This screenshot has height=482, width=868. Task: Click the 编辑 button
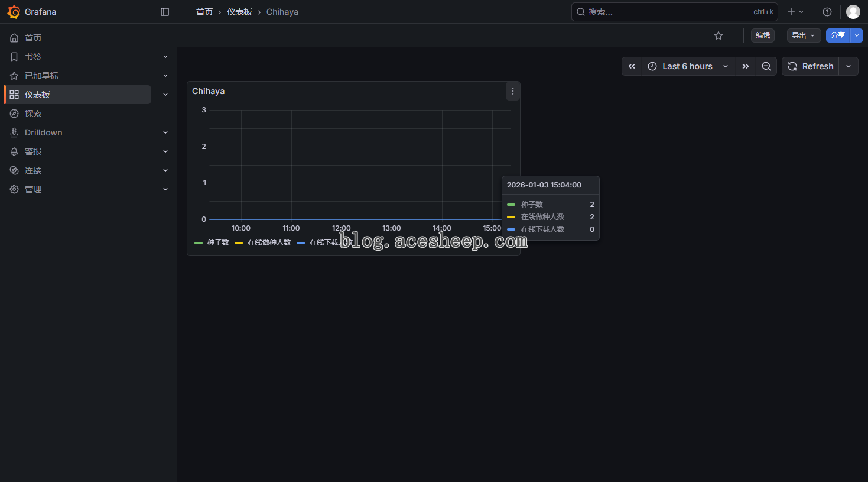(x=762, y=35)
